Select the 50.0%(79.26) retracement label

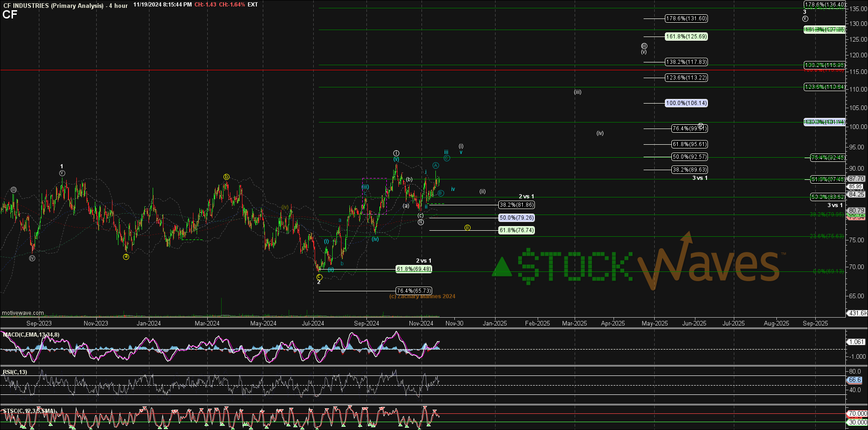(516, 218)
